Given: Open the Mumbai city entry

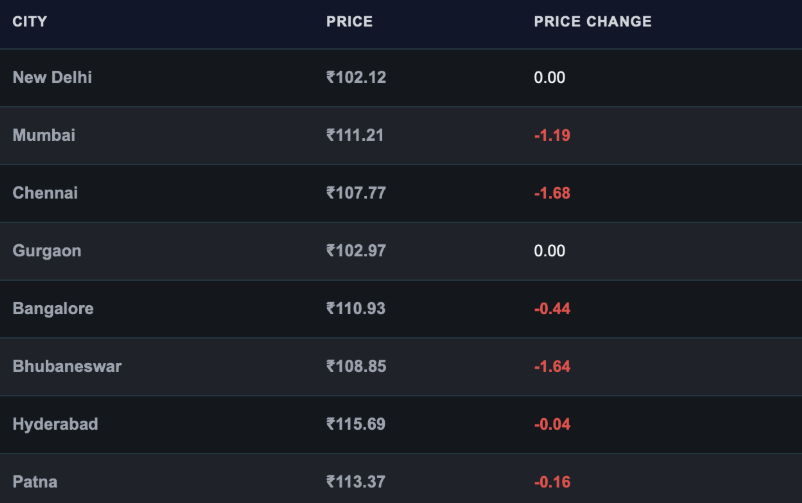Looking at the screenshot, I should (x=44, y=135).
